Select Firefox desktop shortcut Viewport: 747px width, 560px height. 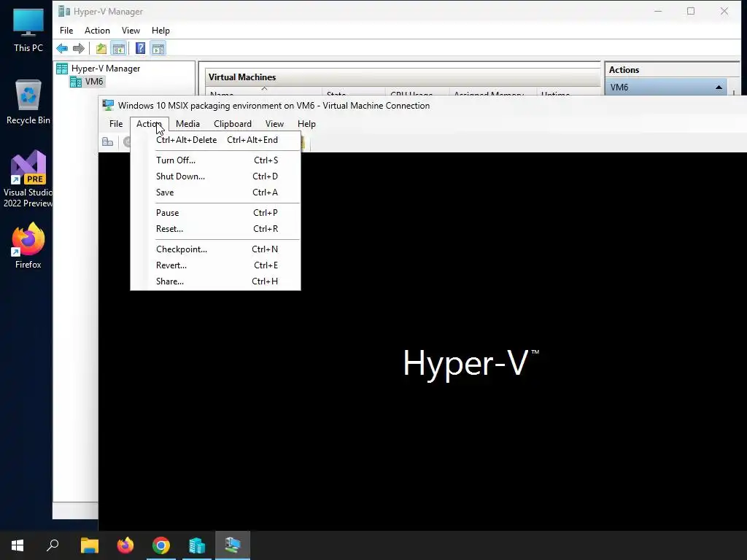click(28, 246)
